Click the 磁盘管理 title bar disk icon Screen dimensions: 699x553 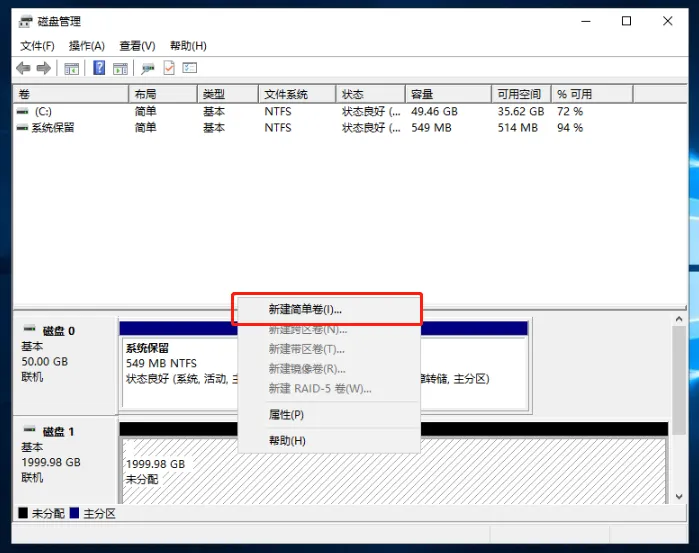[26, 21]
